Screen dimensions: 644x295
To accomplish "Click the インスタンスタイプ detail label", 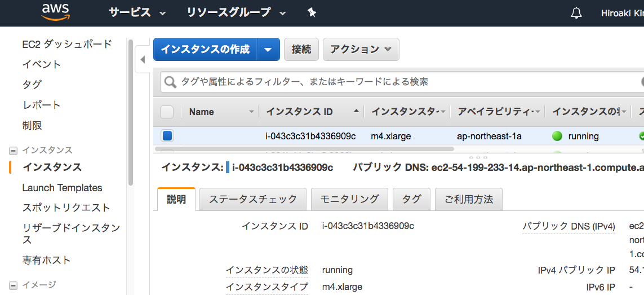I will [x=267, y=287].
